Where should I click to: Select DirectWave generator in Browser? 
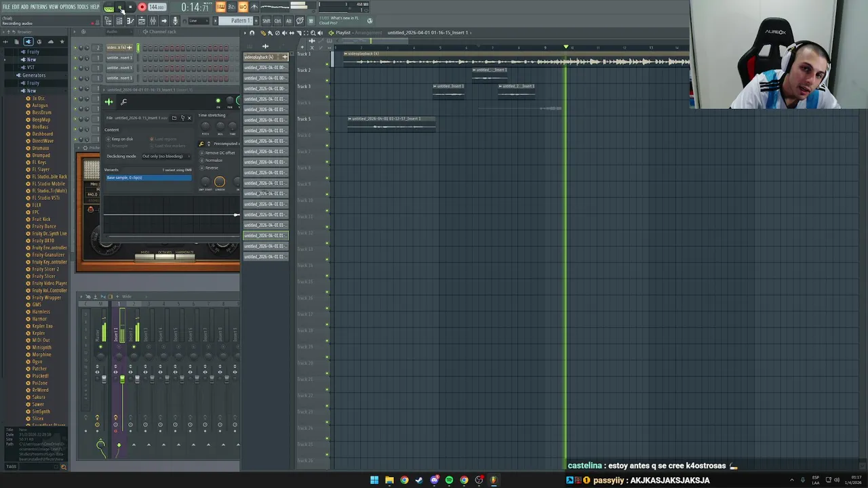[x=42, y=141]
